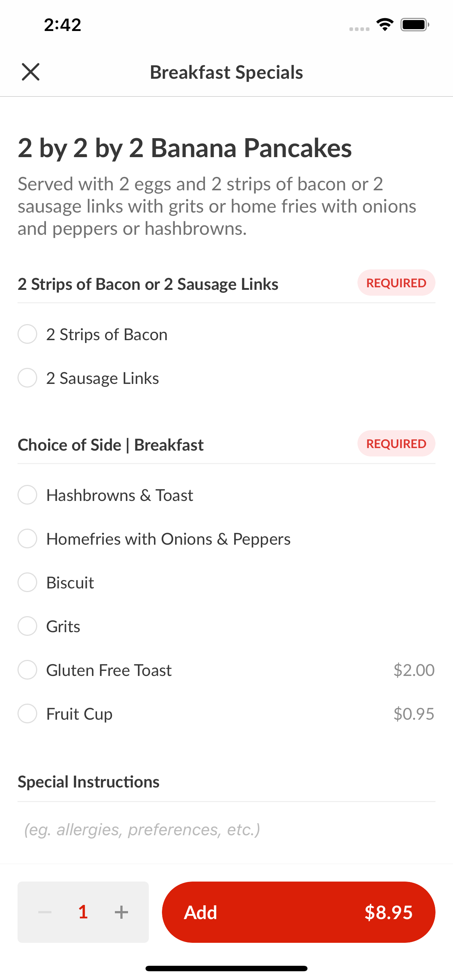The width and height of the screenshot is (453, 980).
Task: Select 2 Strips of Bacon option
Action: pos(226,334)
